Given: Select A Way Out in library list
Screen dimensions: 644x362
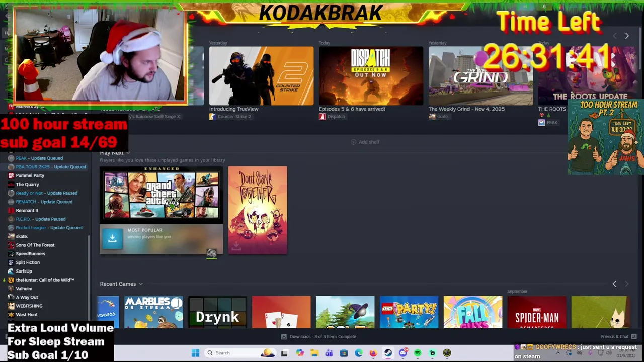Looking at the screenshot, I should coord(27,297).
